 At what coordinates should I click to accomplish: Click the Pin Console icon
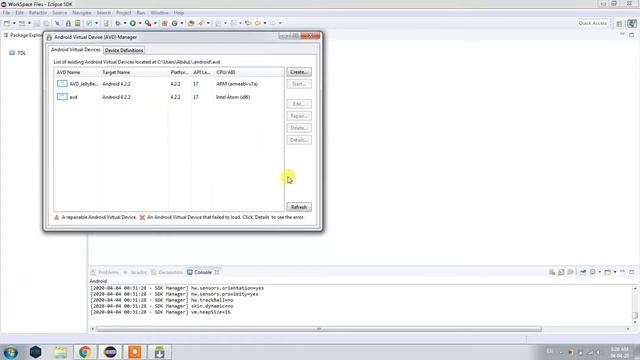click(583, 272)
